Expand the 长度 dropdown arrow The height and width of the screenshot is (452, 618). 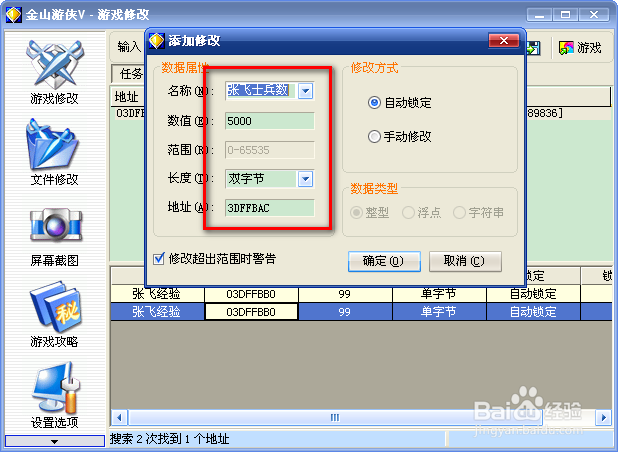305,179
